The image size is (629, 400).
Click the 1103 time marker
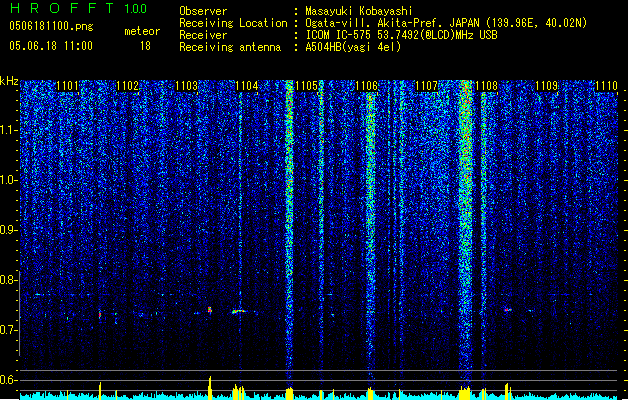187,86
